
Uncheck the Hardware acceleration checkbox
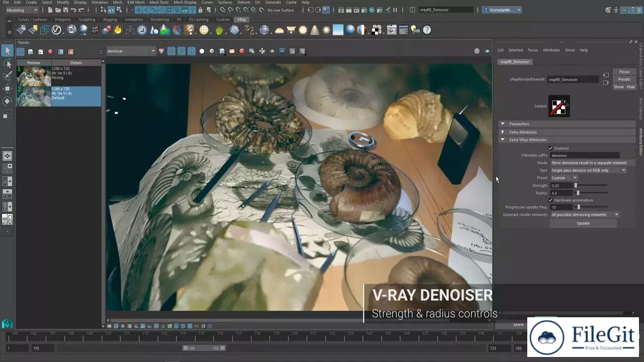click(550, 200)
